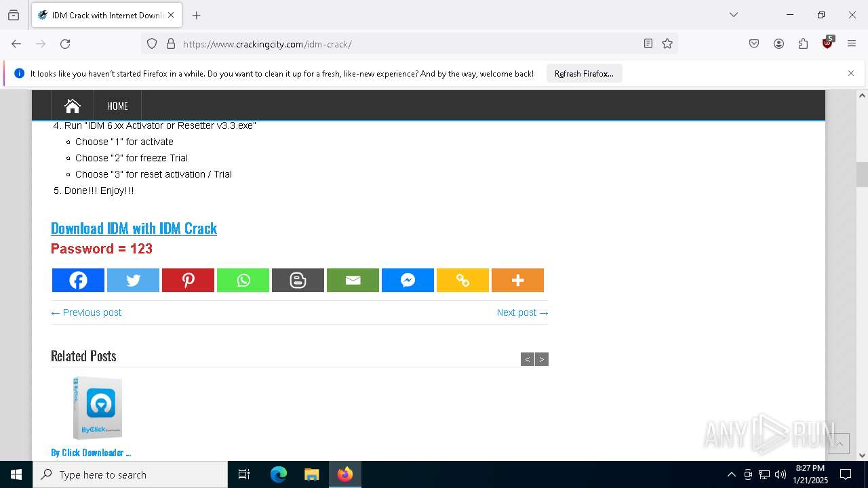Go to the Next post
Screen dimensions: 868x488
point(522,312)
